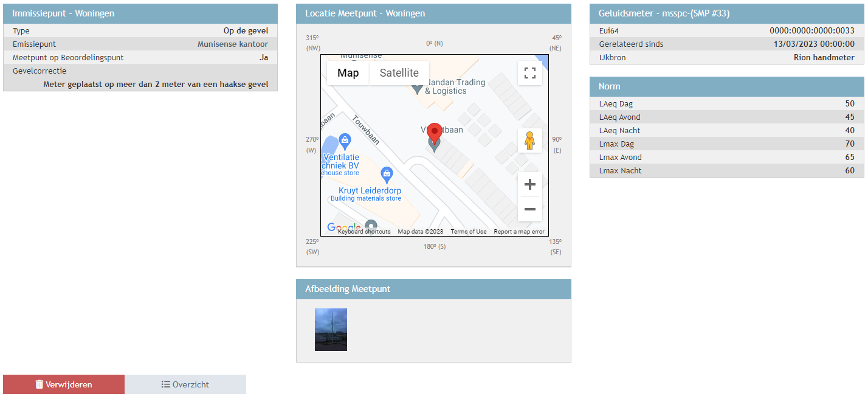Screen dimensions: 868x399
Task: Open the Rion handmeter calibration source
Action: 824,58
